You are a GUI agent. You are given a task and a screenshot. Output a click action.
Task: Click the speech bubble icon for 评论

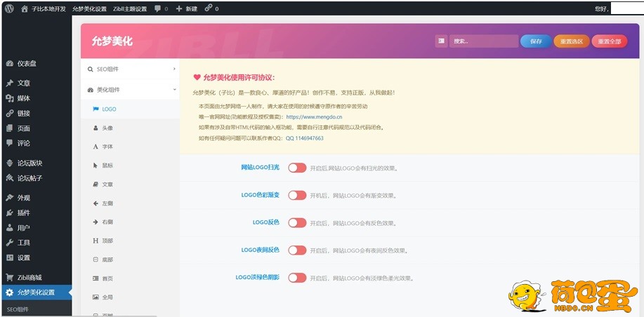(10, 143)
